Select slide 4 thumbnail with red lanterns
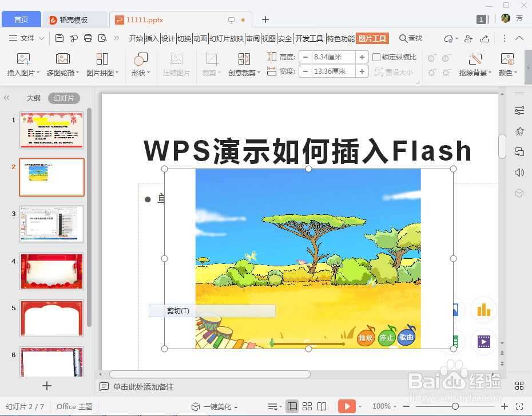Screen dimensions: 532x416 point(51,271)
